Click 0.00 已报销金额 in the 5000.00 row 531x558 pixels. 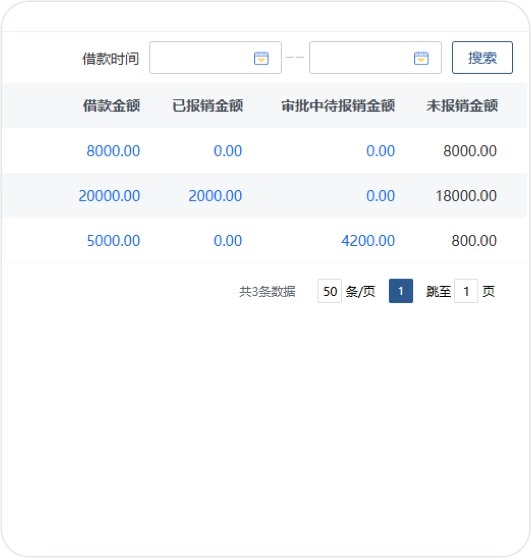tap(228, 241)
